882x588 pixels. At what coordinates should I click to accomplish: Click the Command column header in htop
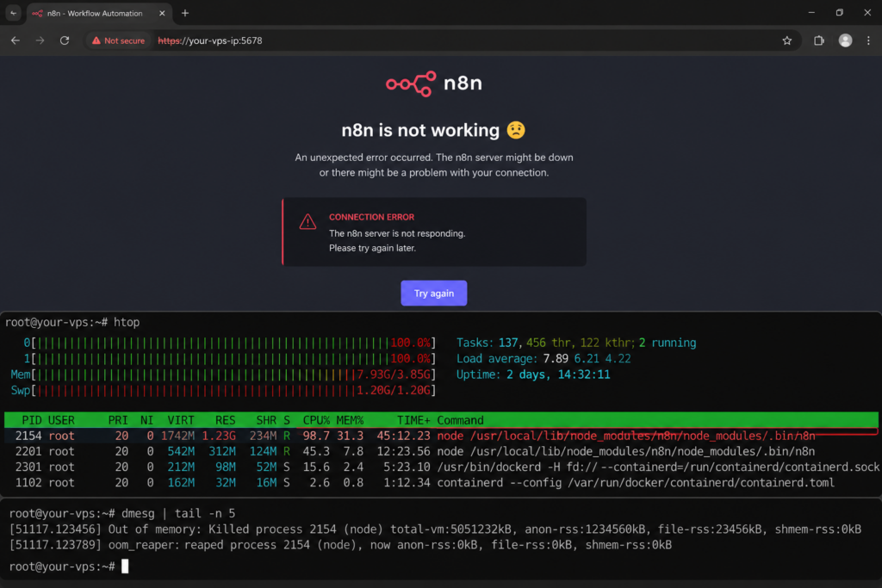tap(460, 420)
